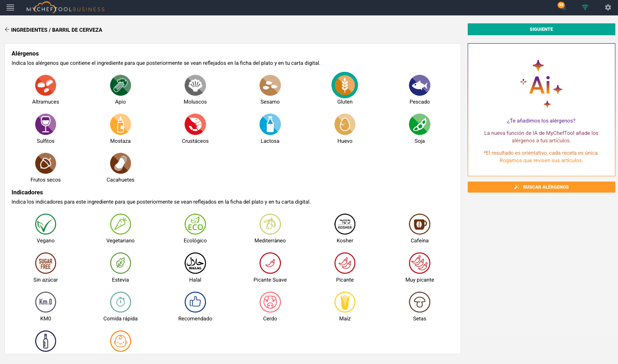This screenshot has width=618, height=364.
Task: Click the MyChefTool Business logo
Action: [65, 8]
